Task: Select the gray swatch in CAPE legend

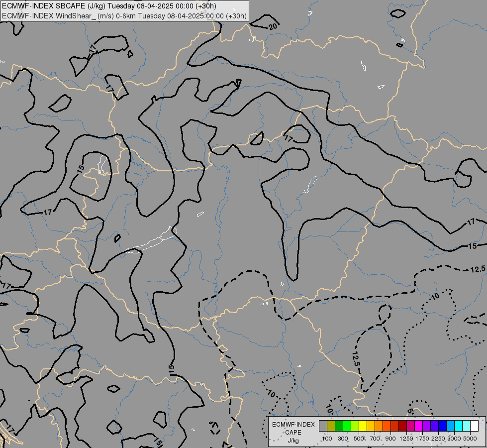Action: point(323,426)
